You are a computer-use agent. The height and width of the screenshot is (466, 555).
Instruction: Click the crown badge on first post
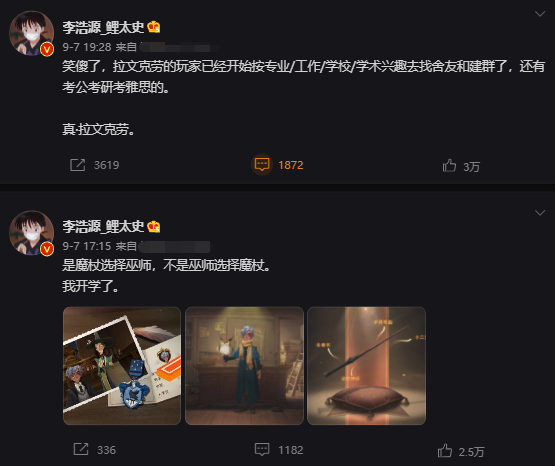click(154, 27)
